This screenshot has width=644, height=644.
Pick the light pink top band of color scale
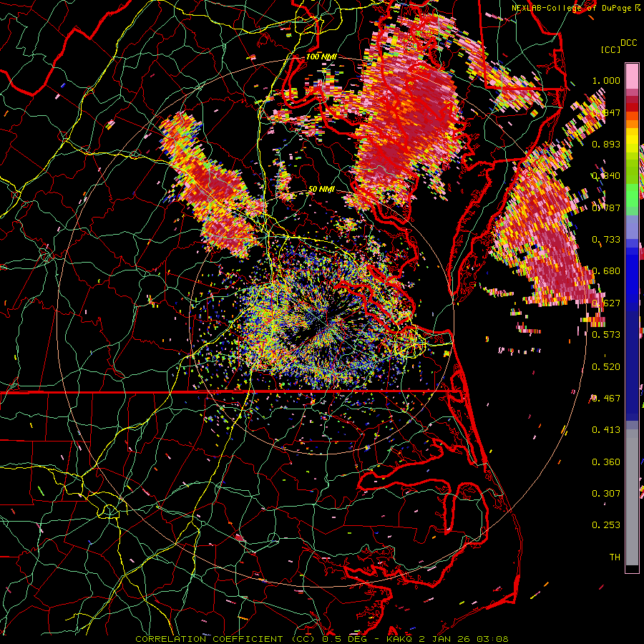pos(632,77)
